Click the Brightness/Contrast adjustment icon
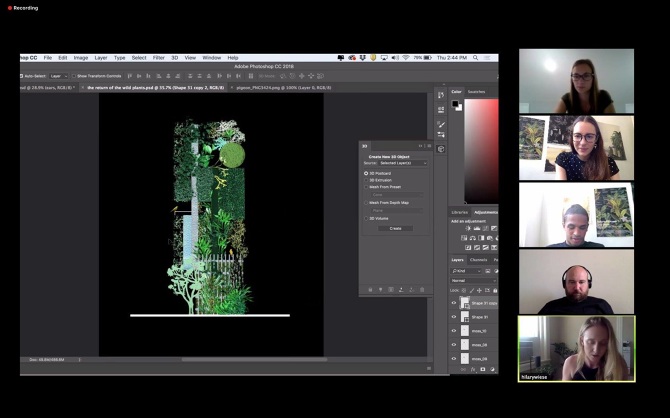This screenshot has width=670, height=418. tap(467, 228)
